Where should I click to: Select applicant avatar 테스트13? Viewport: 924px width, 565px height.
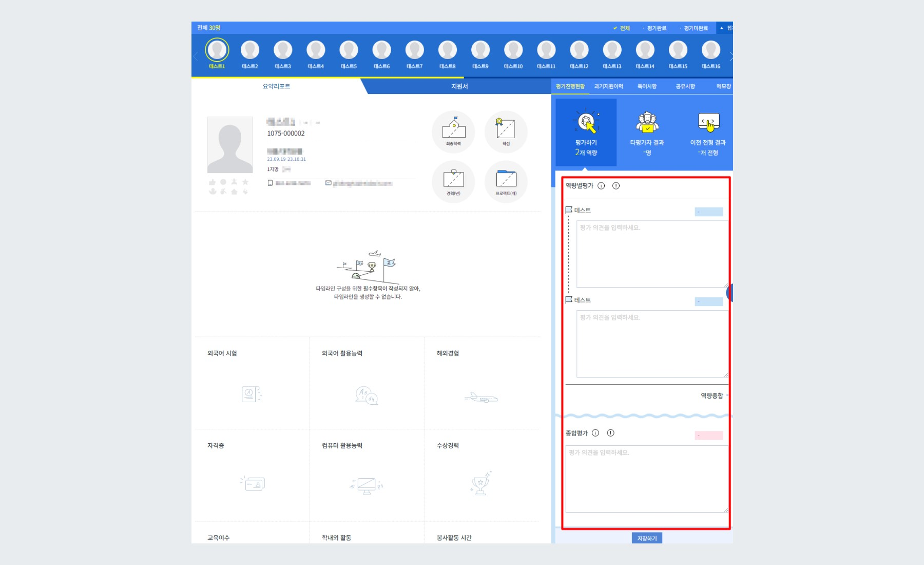tap(612, 50)
